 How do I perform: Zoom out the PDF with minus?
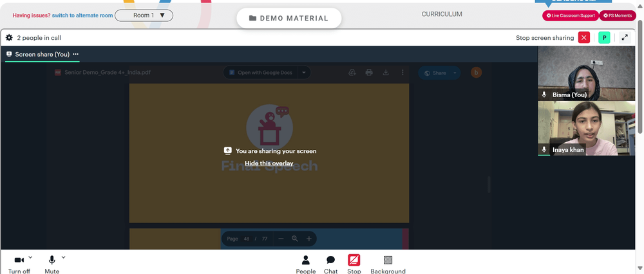tap(281, 239)
